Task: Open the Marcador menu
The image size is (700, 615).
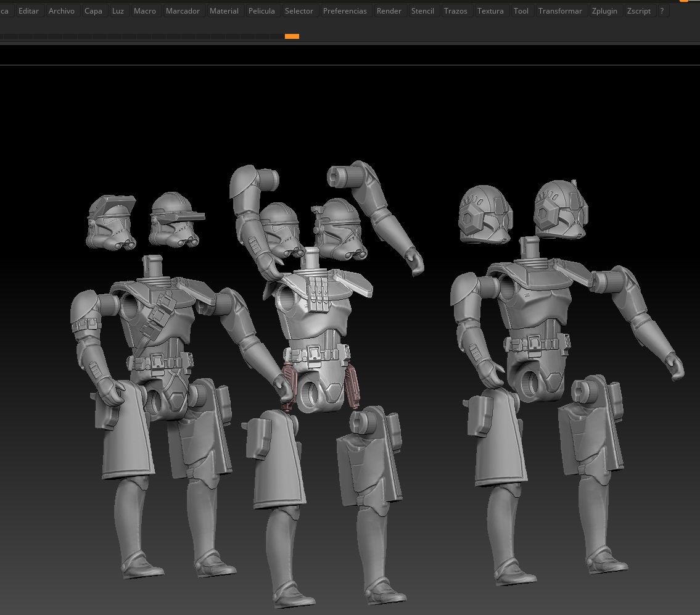Action: (183, 10)
